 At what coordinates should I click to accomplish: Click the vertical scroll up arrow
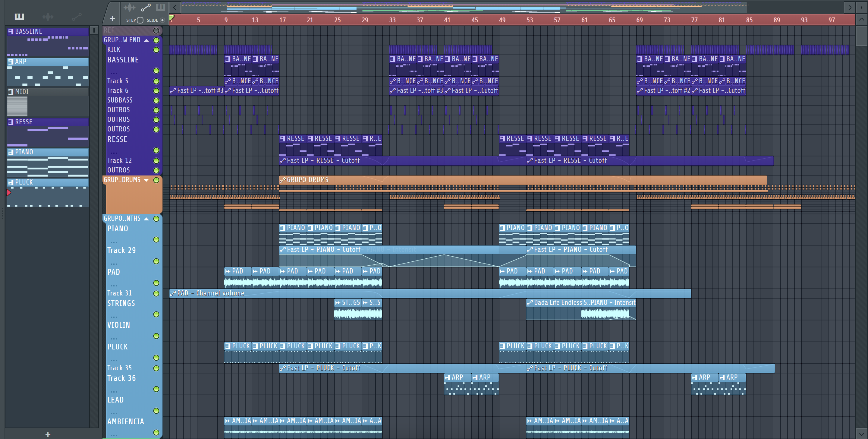click(861, 19)
